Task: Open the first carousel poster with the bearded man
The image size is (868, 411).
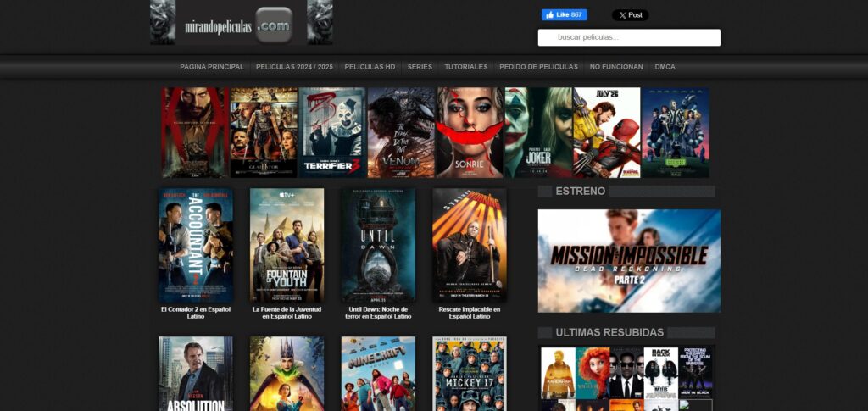Action: click(x=195, y=133)
